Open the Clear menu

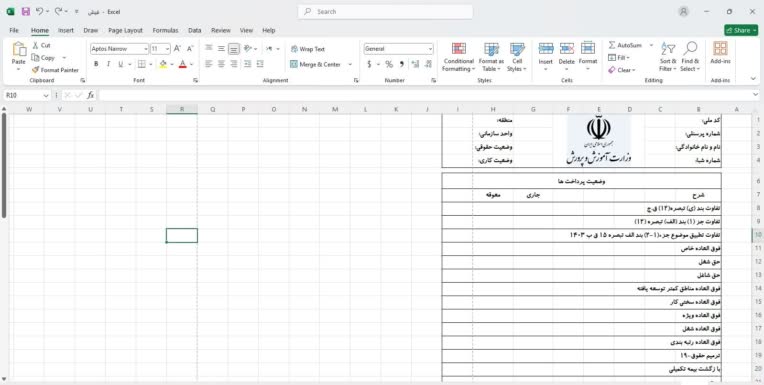(x=622, y=70)
